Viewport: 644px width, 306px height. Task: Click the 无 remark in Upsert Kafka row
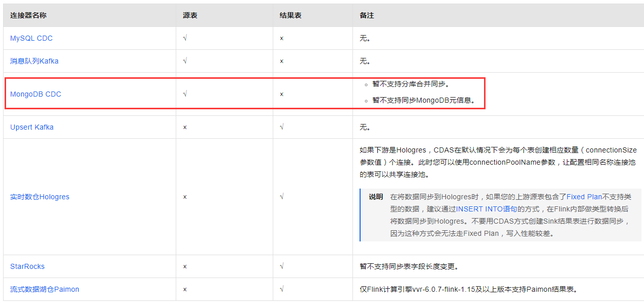[365, 127]
